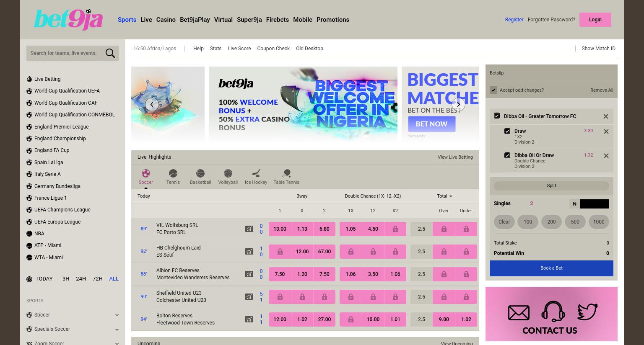Image resolution: width=644 pixels, height=345 pixels.
Task: Click the search magnifier icon
Action: pyautogui.click(x=110, y=53)
